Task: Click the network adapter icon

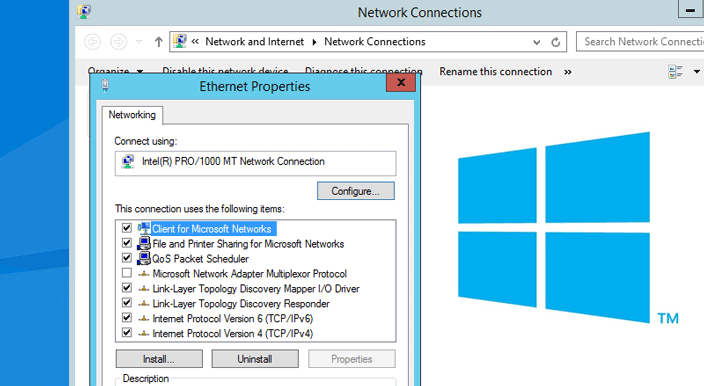Action: click(x=128, y=162)
